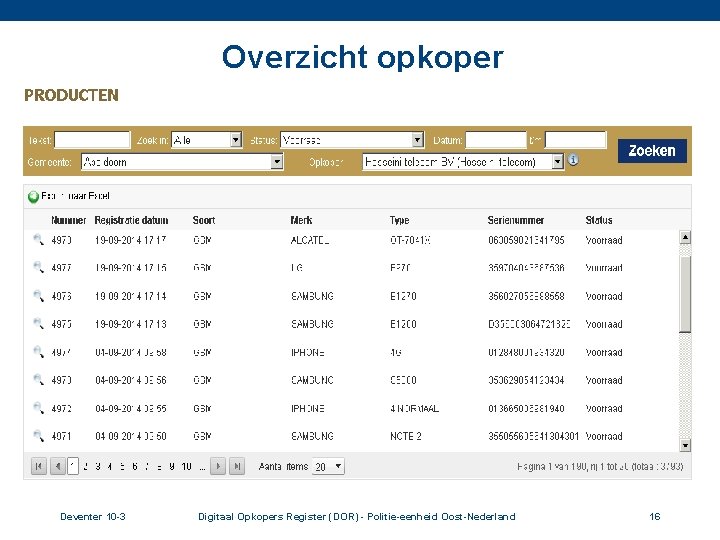Open details magnifier for product 4972
Viewport: 720px width, 540px height.
click(x=38, y=408)
